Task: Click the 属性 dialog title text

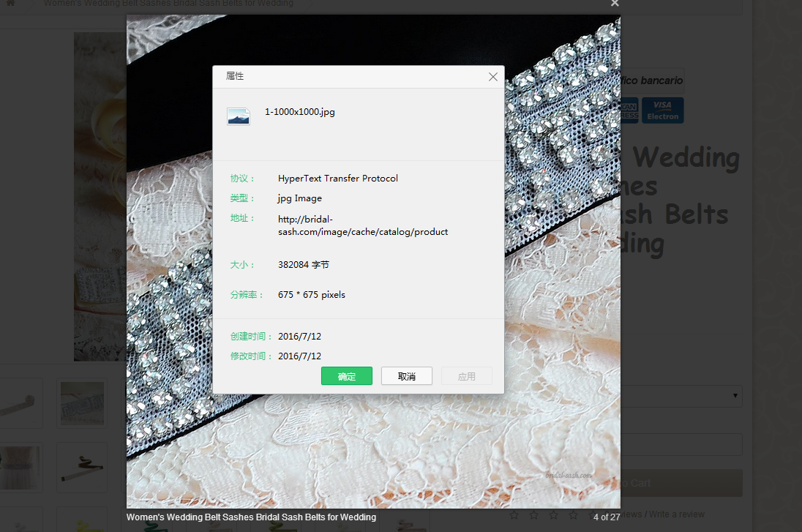Action: pos(235,76)
